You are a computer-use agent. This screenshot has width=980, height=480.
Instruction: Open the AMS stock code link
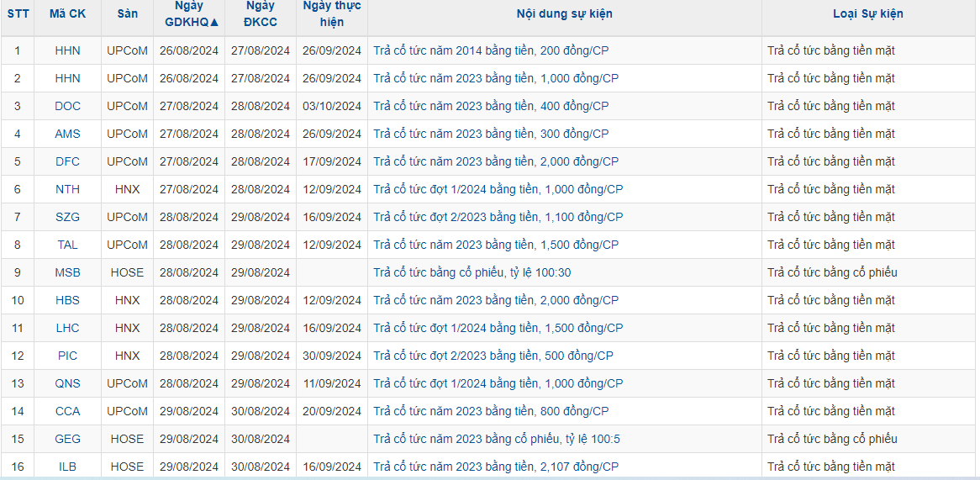click(67, 134)
